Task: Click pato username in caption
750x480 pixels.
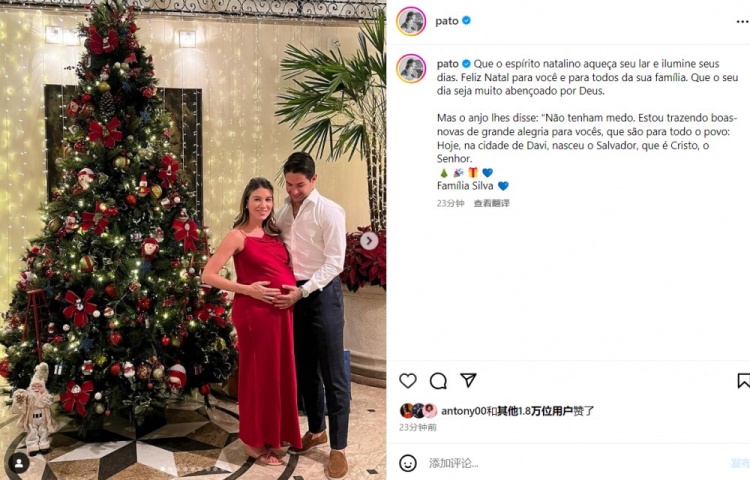Action: 447,64
